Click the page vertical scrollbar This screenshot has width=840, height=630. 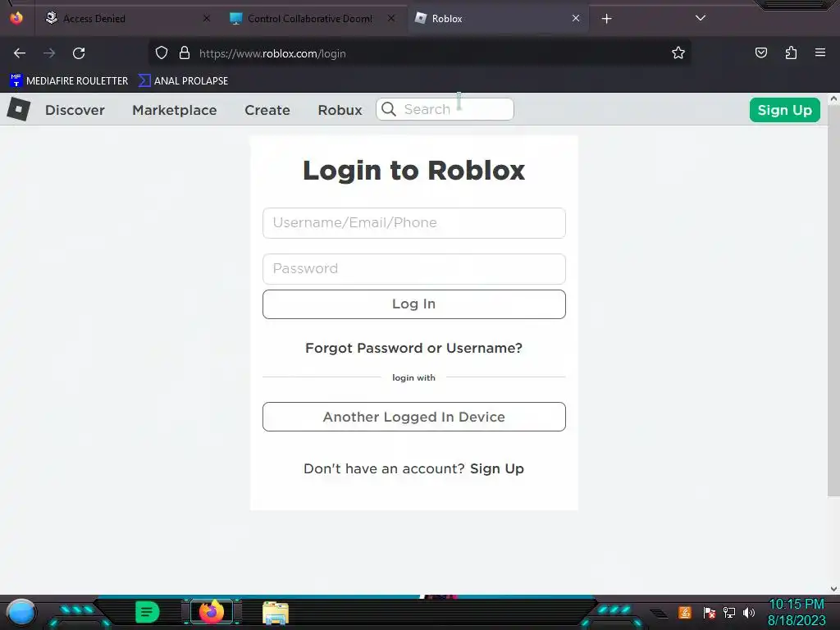pos(833,301)
